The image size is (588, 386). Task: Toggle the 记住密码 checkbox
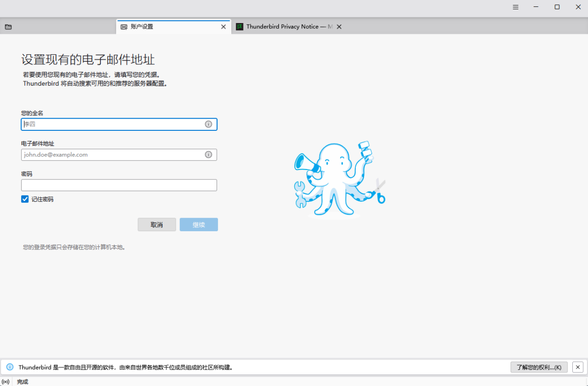[x=25, y=199]
